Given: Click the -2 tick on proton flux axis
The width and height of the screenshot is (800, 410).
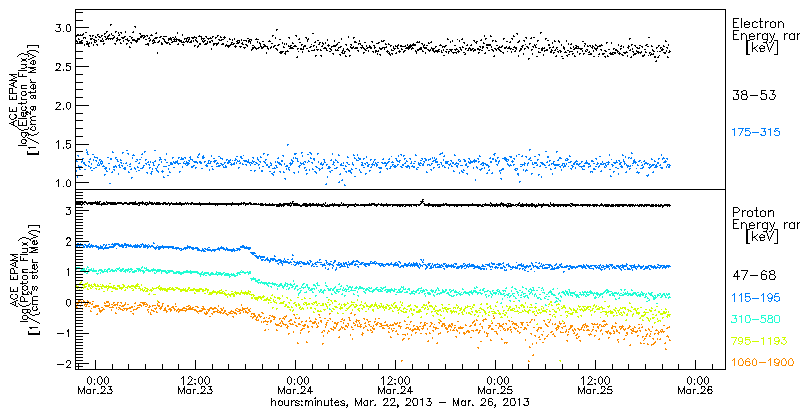Looking at the screenshot, I should pos(64,364).
